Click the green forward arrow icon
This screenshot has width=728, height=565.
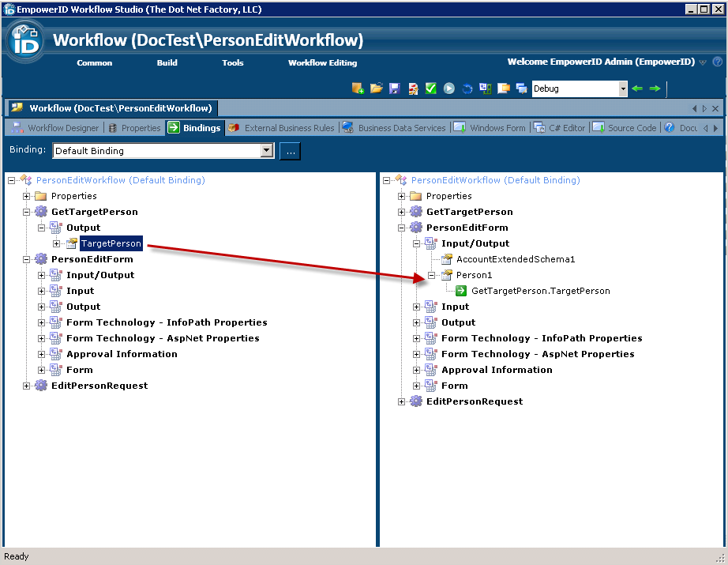(655, 89)
